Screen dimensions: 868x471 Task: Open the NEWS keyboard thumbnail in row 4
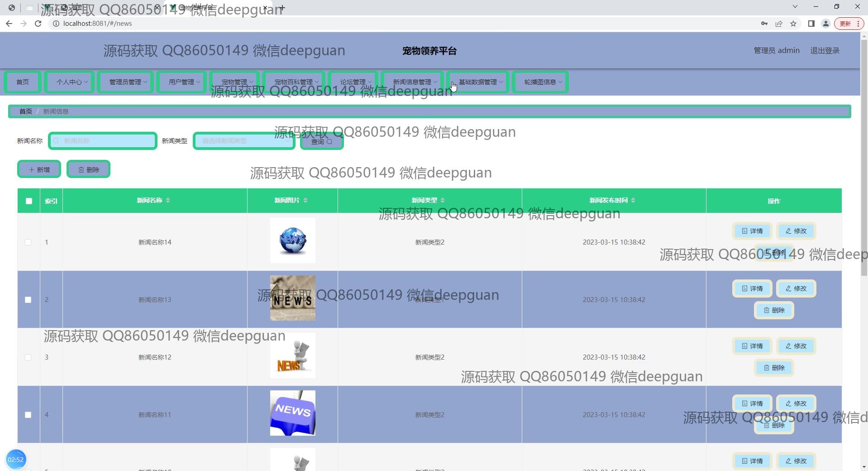[x=292, y=413]
